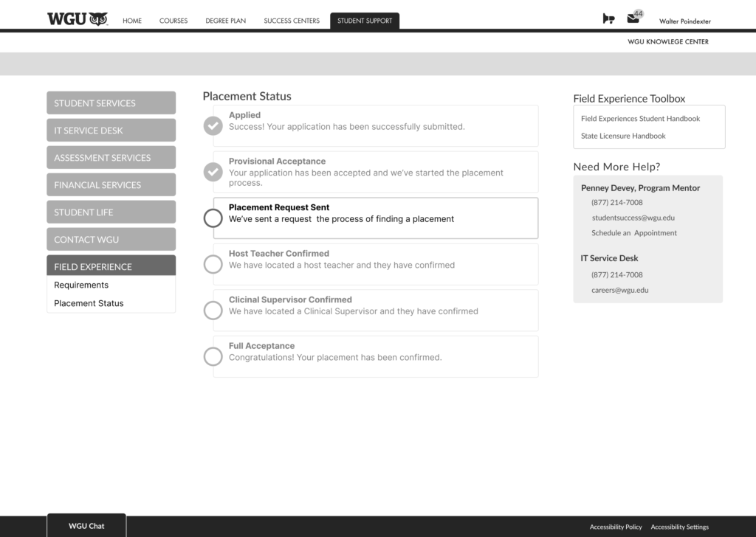
Task: Click the Provisional Acceptance checkmark icon
Action: (x=213, y=172)
